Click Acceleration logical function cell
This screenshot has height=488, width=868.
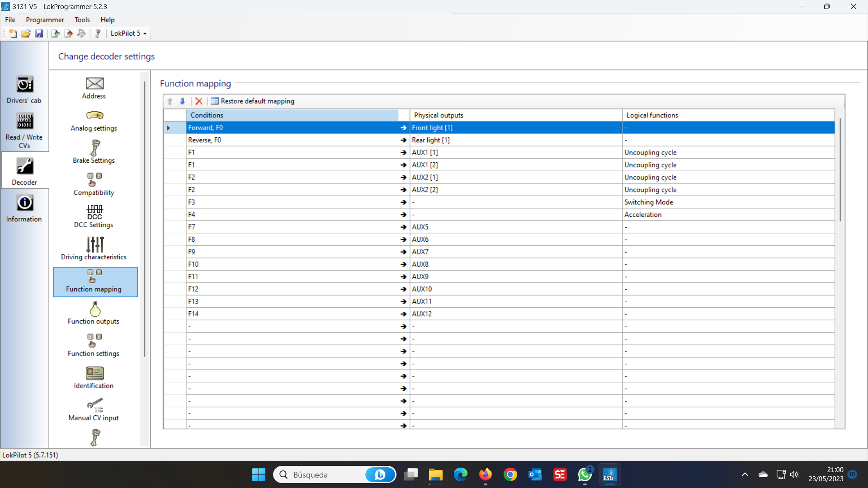pyautogui.click(x=728, y=215)
